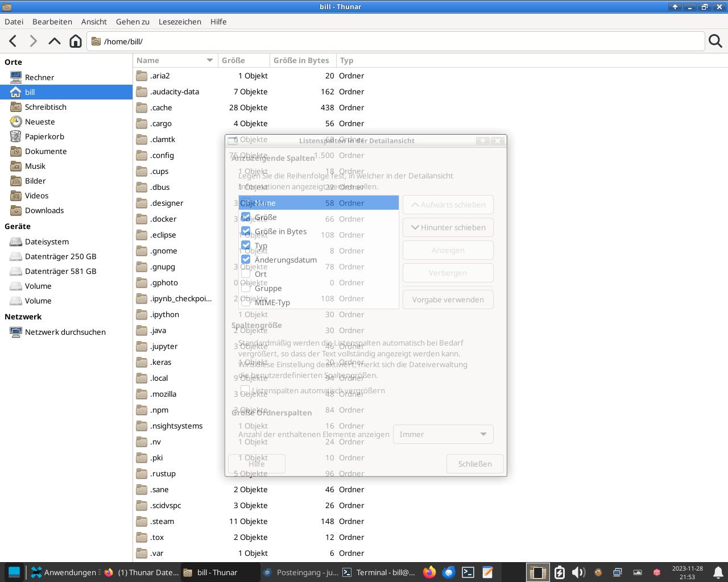Screen dimensions: 728x582
Task: Open Musik folder in sidebar
Action: [x=66, y=166]
